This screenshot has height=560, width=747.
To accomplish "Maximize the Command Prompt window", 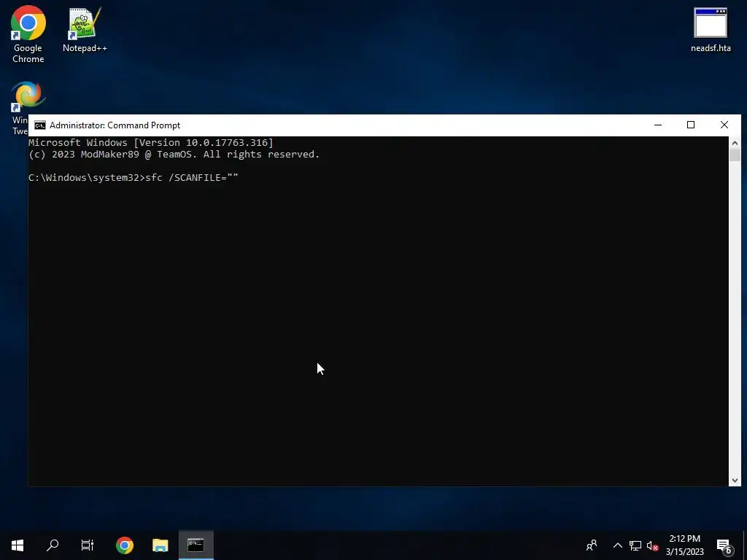I will tap(691, 125).
